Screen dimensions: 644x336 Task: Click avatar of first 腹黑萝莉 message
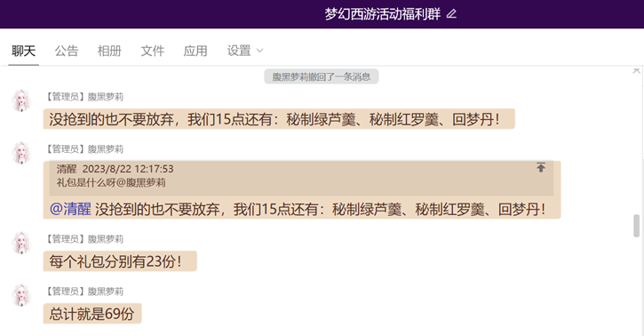21,100
